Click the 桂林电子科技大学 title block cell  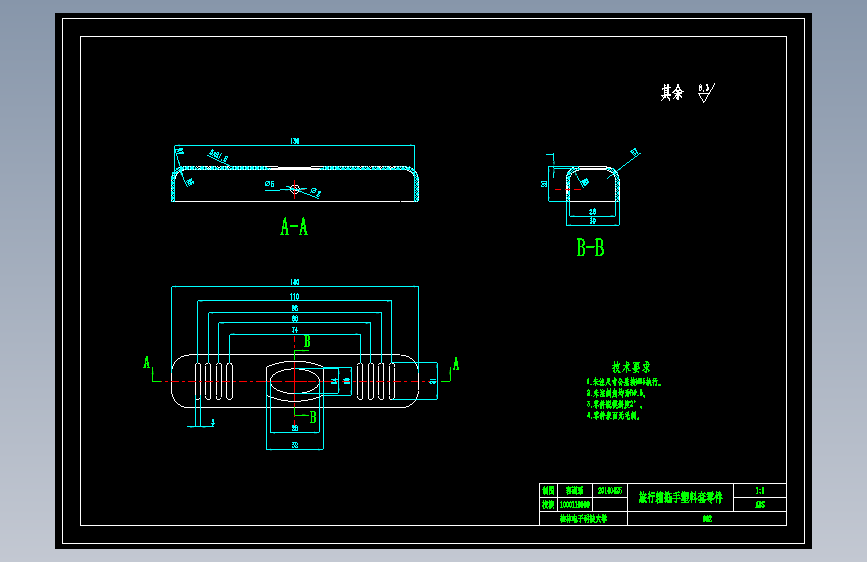point(583,519)
